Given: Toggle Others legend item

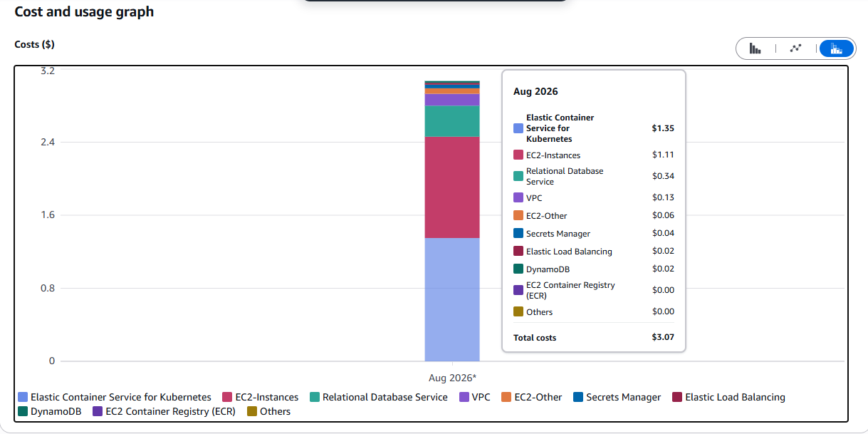Looking at the screenshot, I should [268, 411].
